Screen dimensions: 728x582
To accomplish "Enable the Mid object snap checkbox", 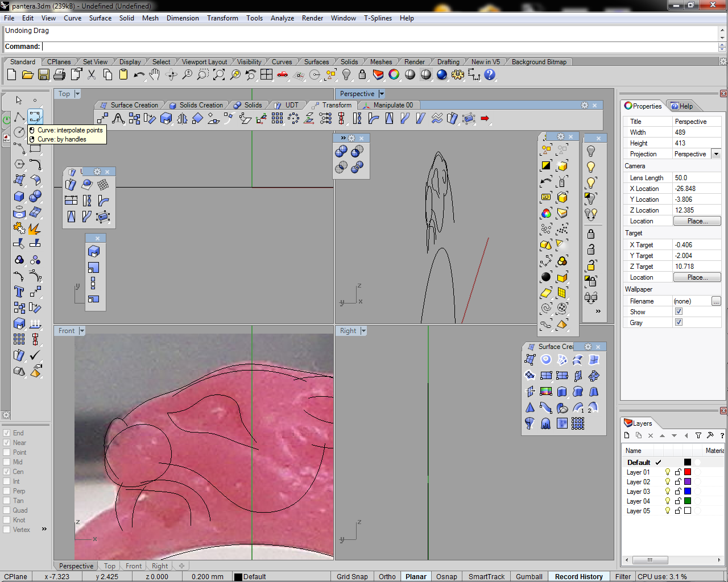I will 7,462.
